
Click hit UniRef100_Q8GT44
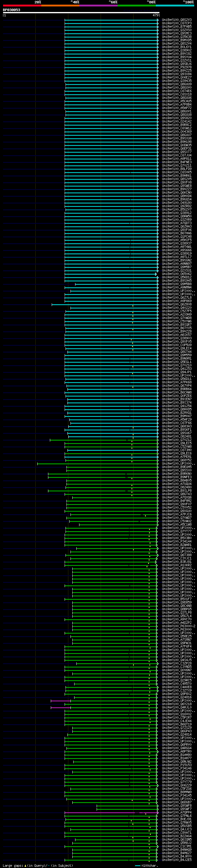click(177, 352)
